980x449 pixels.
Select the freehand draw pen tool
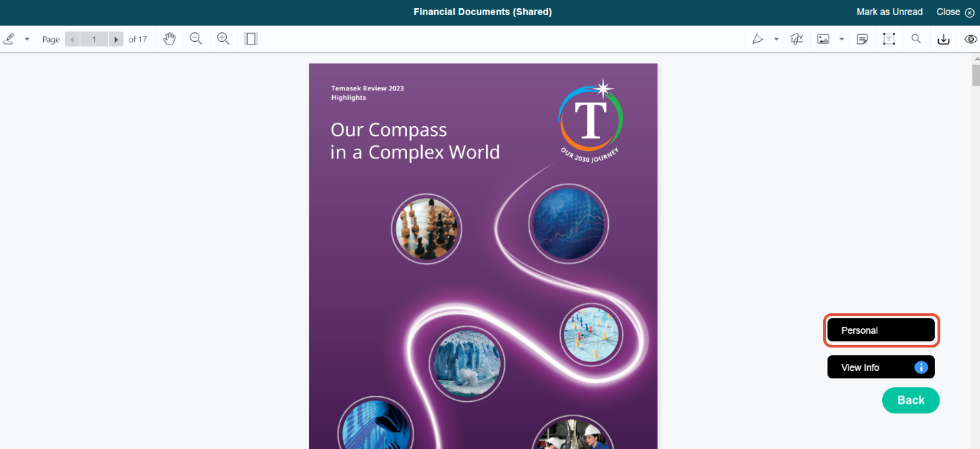pyautogui.click(x=9, y=39)
